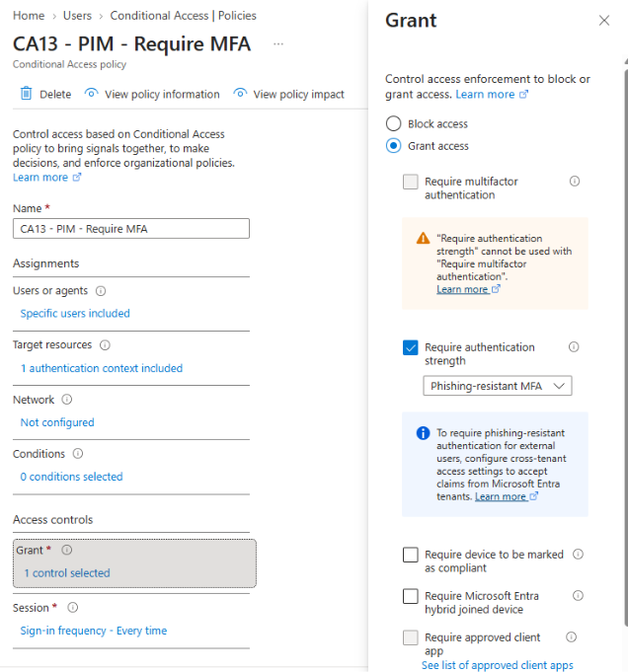Click the Delete trash icon
This screenshot has height=672, width=628.
tap(26, 94)
